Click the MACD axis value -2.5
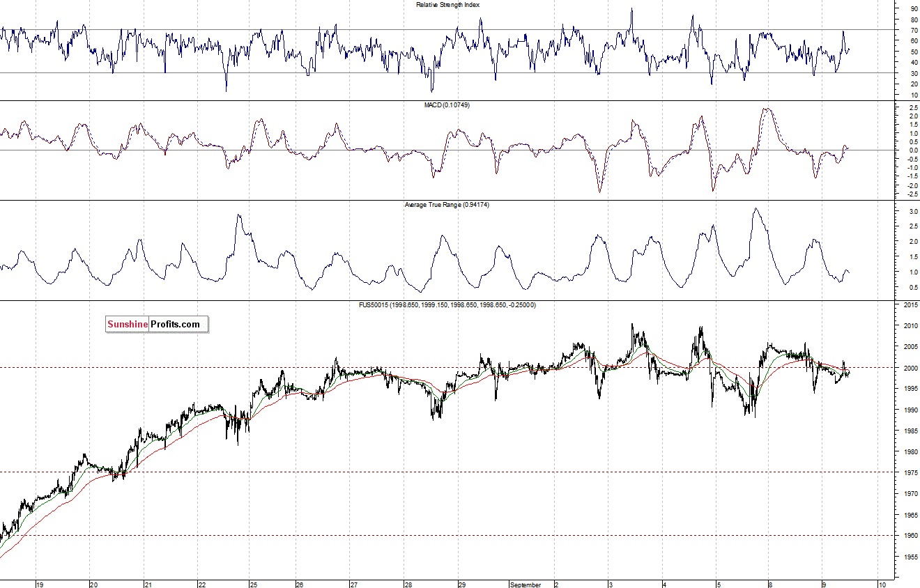Image resolution: width=920 pixels, height=588 pixels. [x=912, y=194]
